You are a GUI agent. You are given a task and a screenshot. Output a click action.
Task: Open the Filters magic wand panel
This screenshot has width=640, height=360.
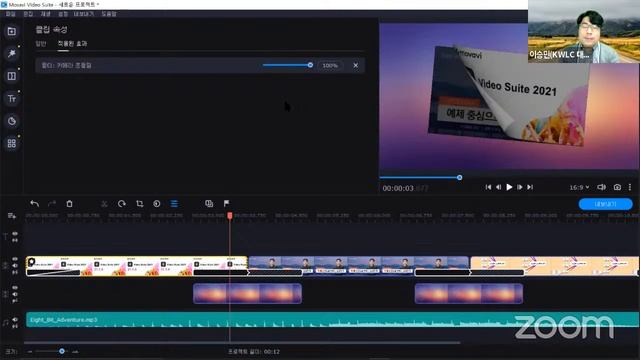[11, 53]
